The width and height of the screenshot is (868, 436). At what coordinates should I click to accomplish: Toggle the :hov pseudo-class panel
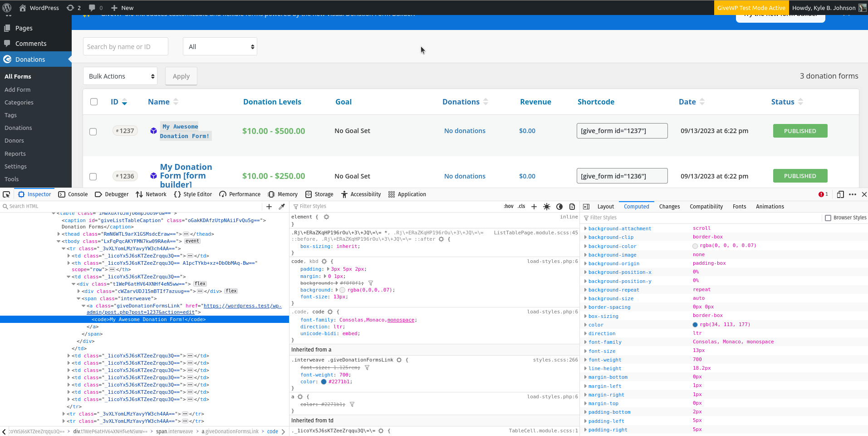pyautogui.click(x=509, y=206)
